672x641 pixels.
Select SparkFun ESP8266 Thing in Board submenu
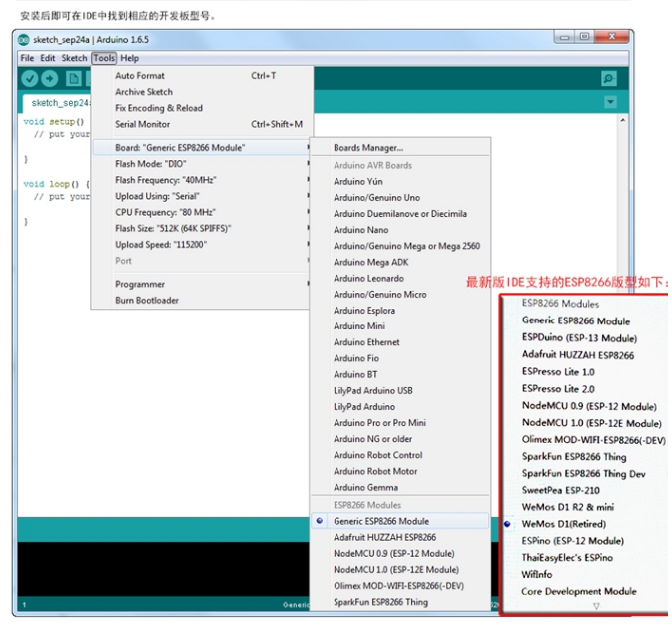click(399, 602)
